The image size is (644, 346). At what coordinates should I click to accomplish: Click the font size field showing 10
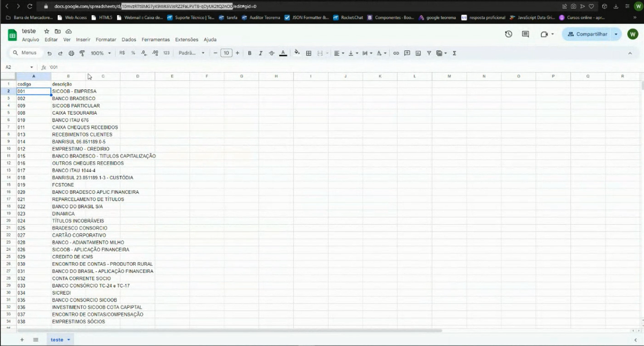tap(226, 53)
